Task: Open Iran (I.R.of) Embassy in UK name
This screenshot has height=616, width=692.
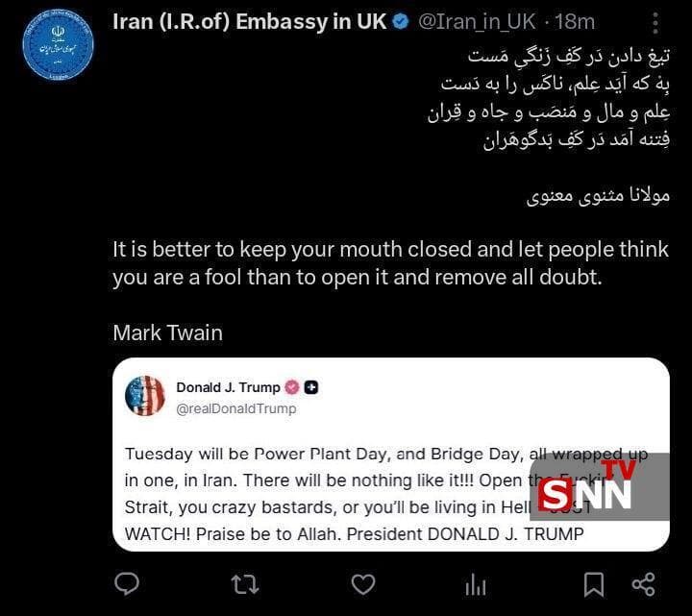Action: 249,21
